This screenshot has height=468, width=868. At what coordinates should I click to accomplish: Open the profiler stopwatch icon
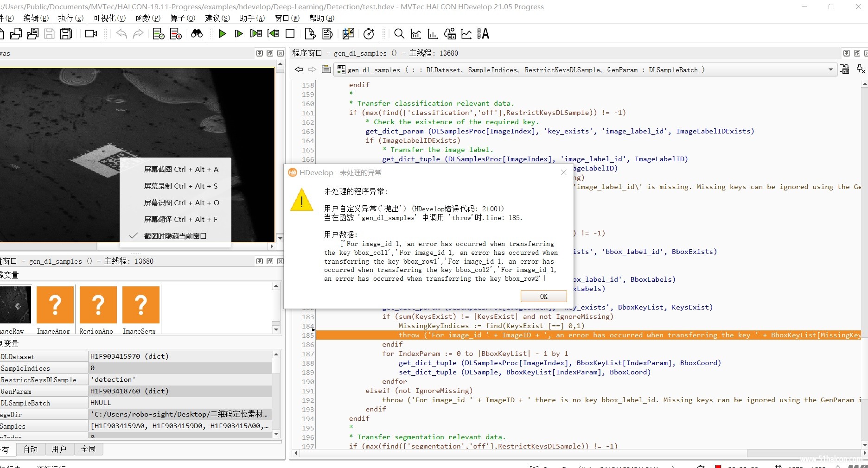(369, 34)
